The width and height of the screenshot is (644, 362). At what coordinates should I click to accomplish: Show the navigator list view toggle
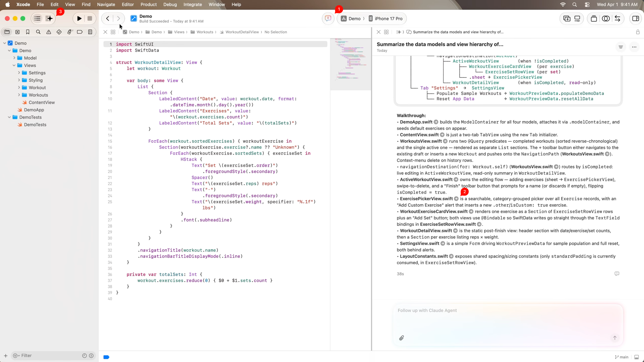38,18
